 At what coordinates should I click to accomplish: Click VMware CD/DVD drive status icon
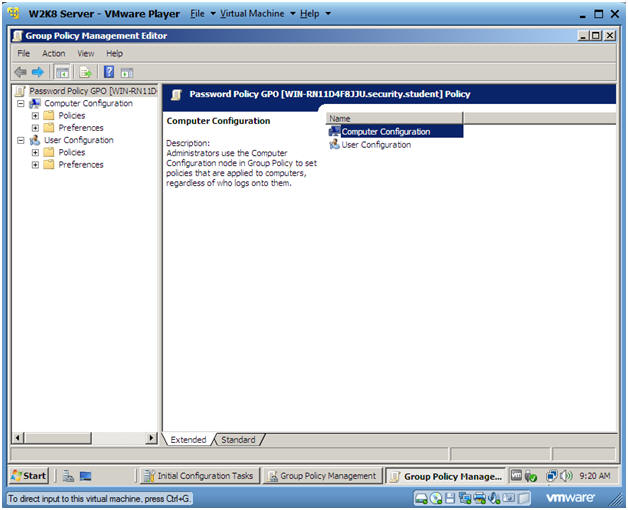tap(436, 498)
